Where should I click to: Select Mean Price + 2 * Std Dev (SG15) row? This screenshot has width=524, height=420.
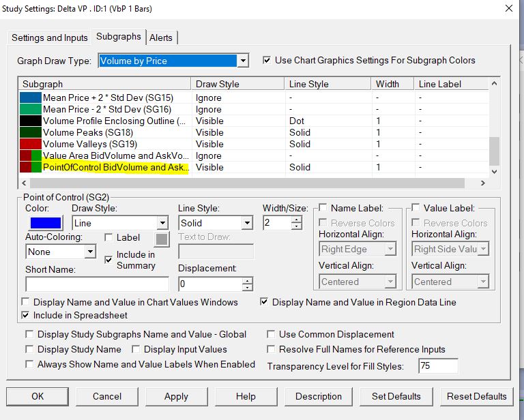254,97
